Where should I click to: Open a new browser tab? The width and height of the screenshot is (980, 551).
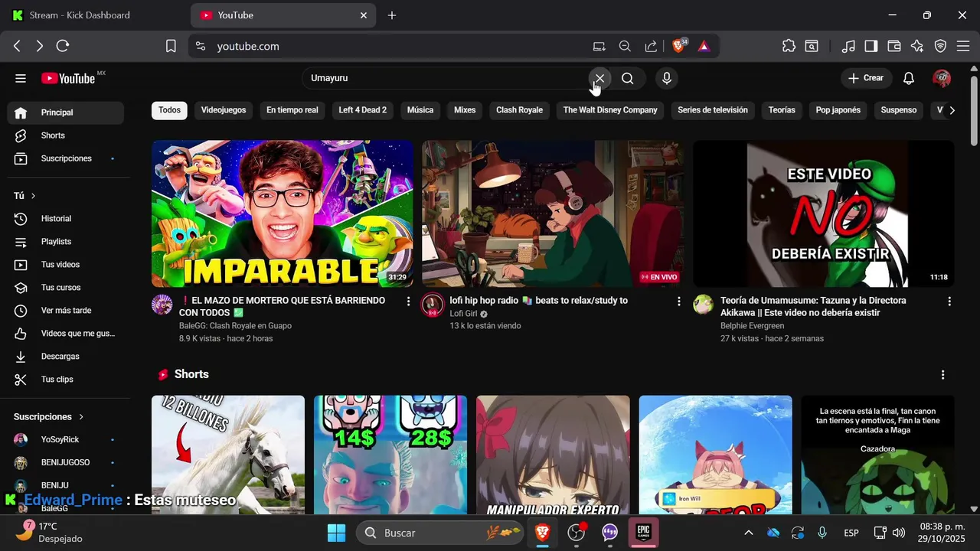tap(392, 15)
